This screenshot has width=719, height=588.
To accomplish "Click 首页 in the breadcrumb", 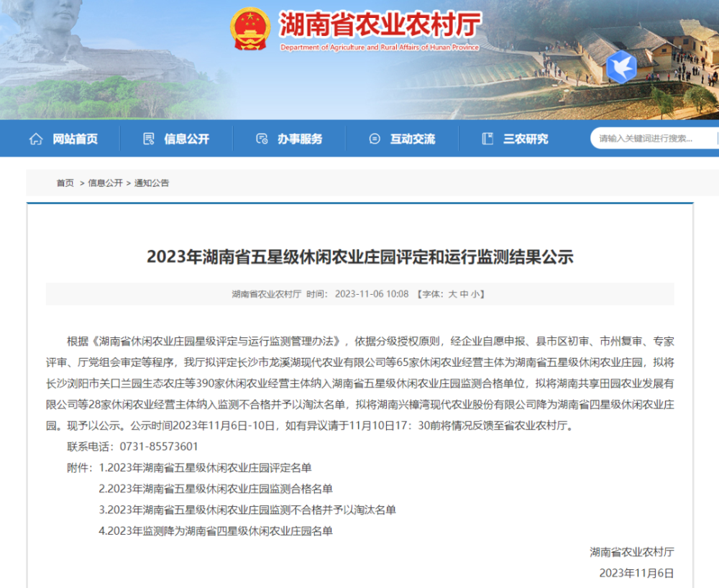I will 65,183.
